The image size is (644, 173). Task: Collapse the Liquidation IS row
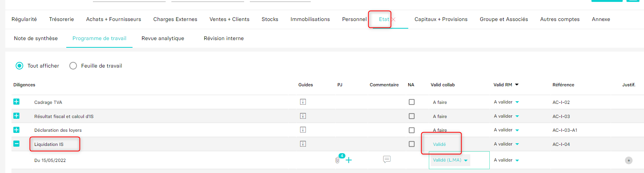(16, 144)
